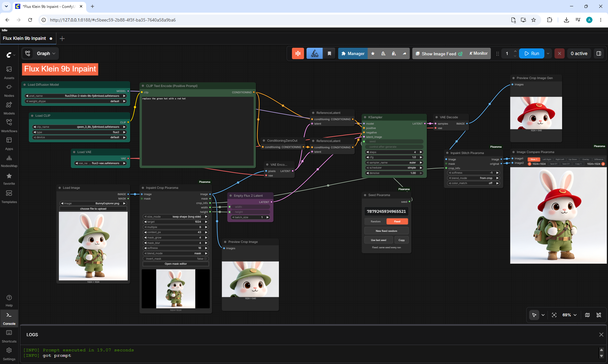608x364 pixels.
Task: Adjust the denoise value slider in KSampler
Action: [394, 173]
